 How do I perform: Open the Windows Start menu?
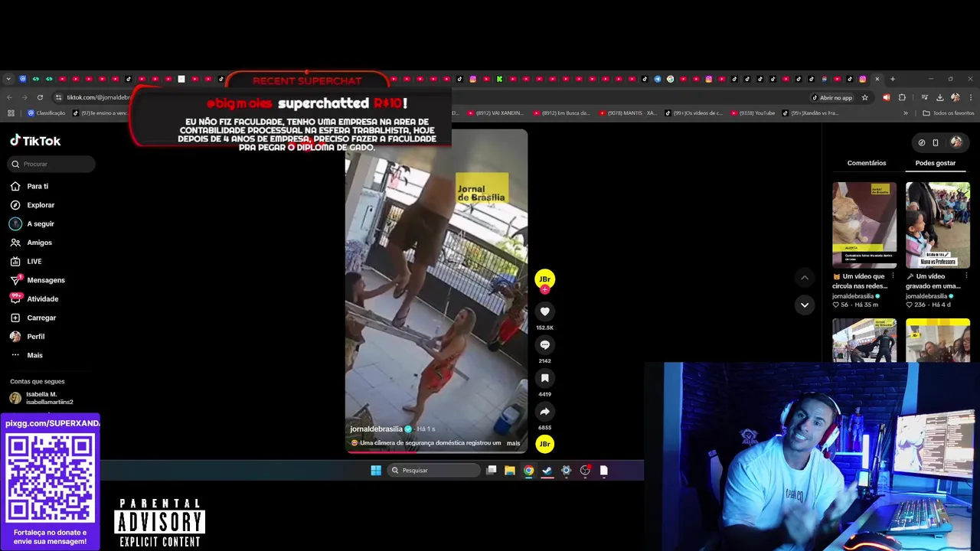pyautogui.click(x=376, y=470)
